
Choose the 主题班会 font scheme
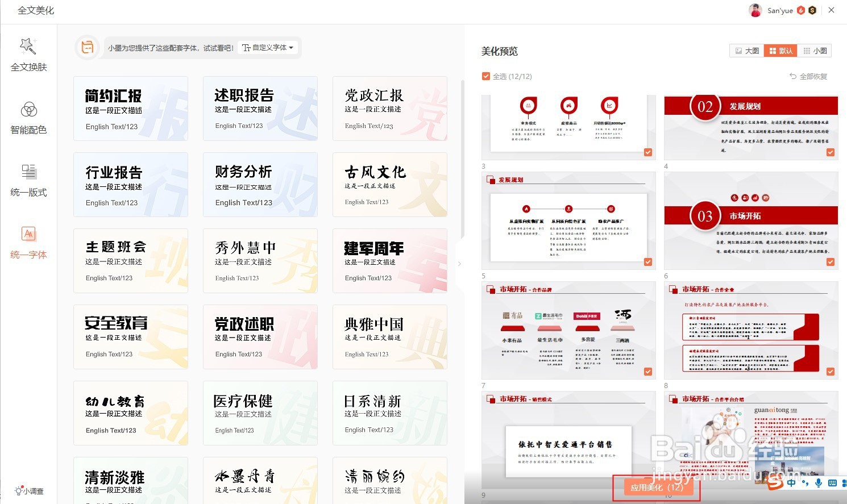[131, 261]
